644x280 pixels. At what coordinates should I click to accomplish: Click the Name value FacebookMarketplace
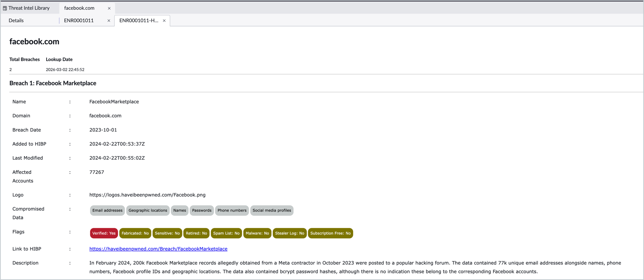pos(114,102)
